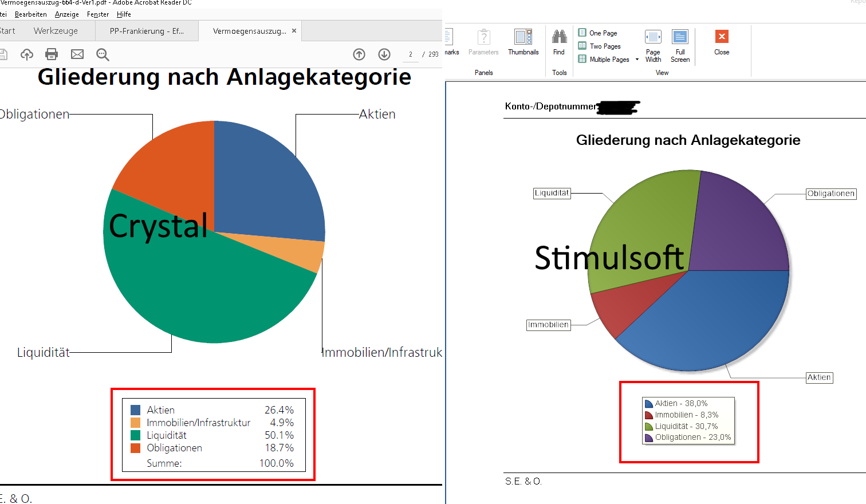The width and height of the screenshot is (866, 504).
Task: Click the Immobilien/Infrastruktur legend row text
Action: point(199,423)
